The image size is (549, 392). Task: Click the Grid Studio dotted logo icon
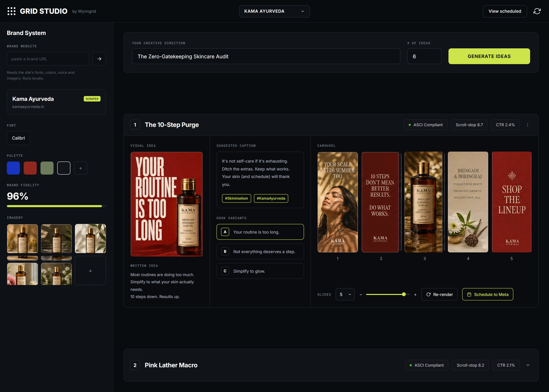[11, 11]
